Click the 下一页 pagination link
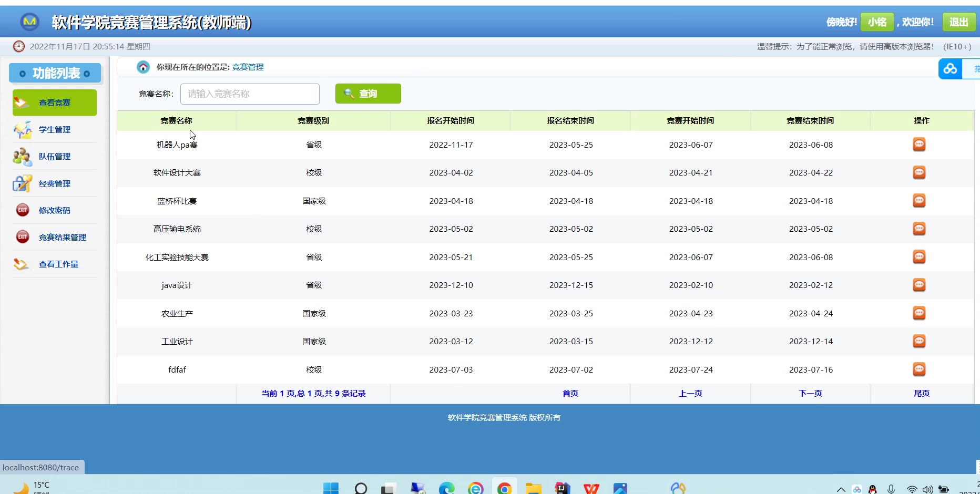 coord(810,394)
